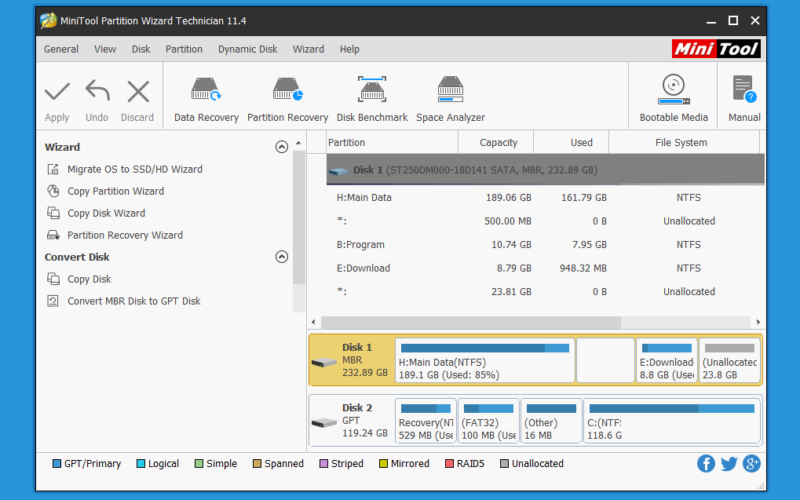The image size is (800, 500).
Task: Click Copy Disk icon under Convert Disk
Action: pyautogui.click(x=53, y=279)
